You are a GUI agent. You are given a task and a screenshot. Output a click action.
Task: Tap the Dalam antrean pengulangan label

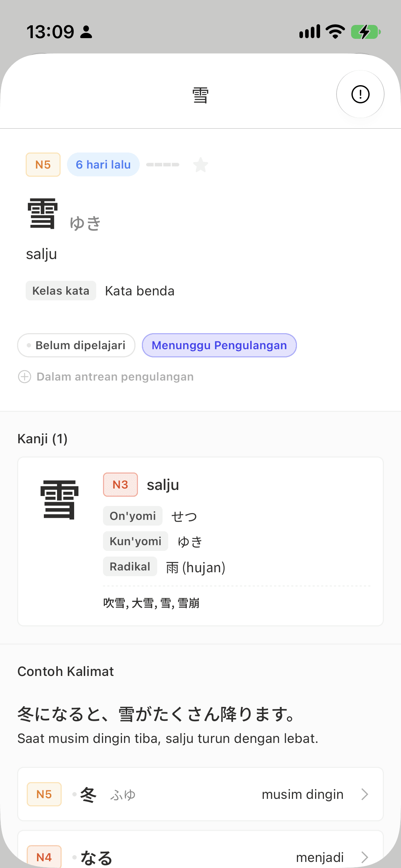coord(115,377)
